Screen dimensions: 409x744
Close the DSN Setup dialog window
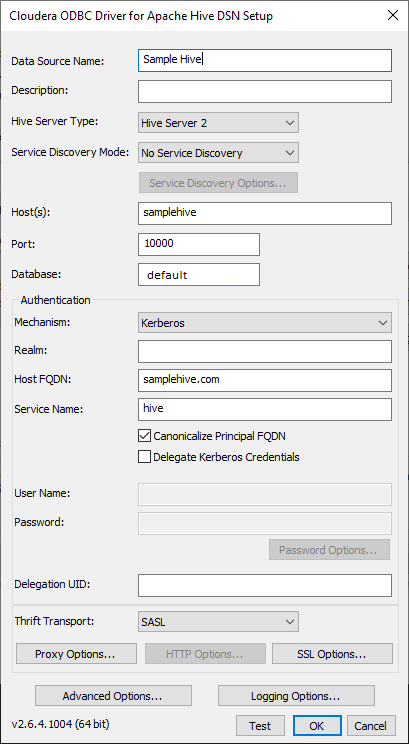(392, 16)
